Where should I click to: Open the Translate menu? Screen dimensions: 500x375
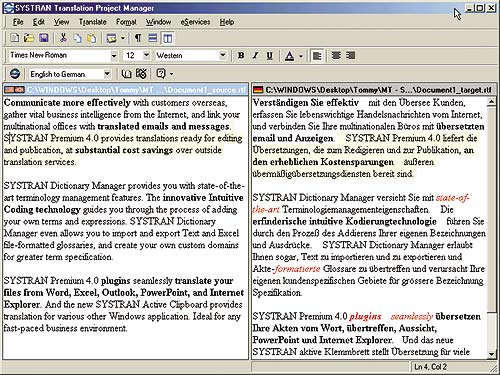[93, 22]
